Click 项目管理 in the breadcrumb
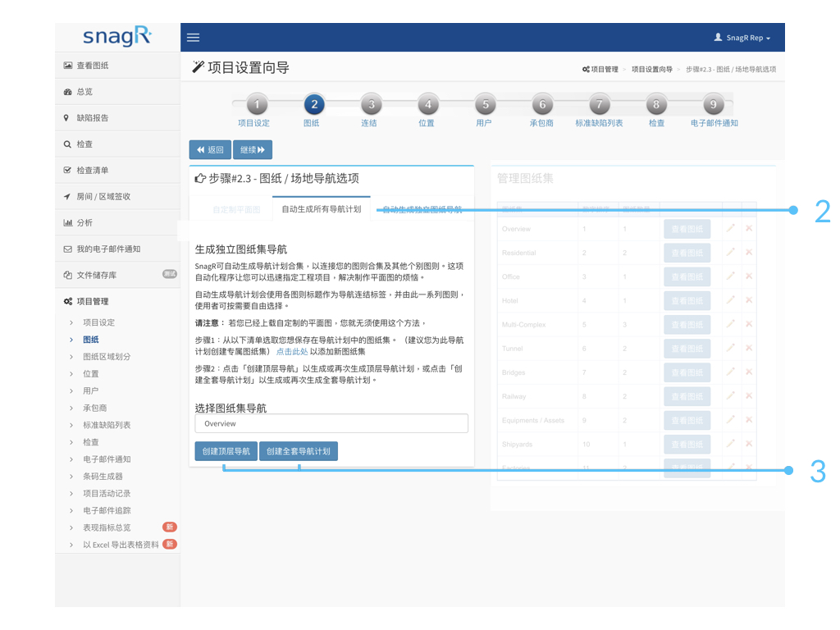Image resolution: width=840 pixels, height=630 pixels. point(600,69)
